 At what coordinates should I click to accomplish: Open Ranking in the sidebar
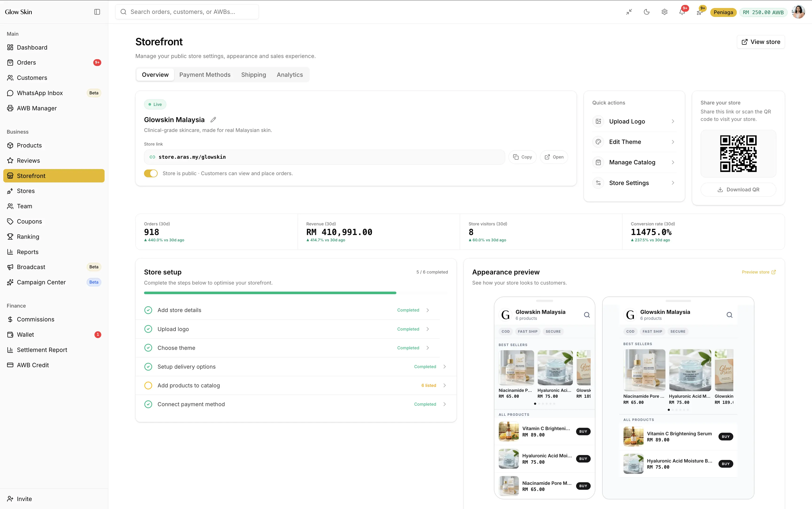click(x=54, y=237)
